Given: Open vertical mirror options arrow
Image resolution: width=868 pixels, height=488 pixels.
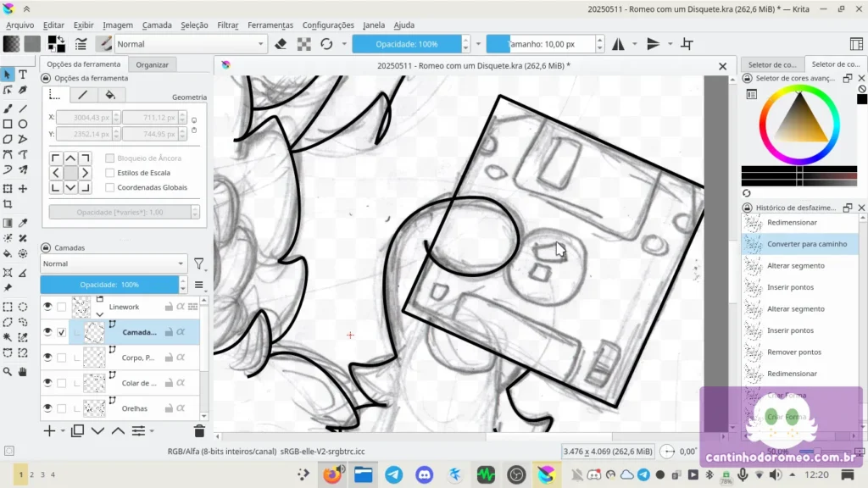Looking at the screenshot, I should pyautogui.click(x=670, y=44).
